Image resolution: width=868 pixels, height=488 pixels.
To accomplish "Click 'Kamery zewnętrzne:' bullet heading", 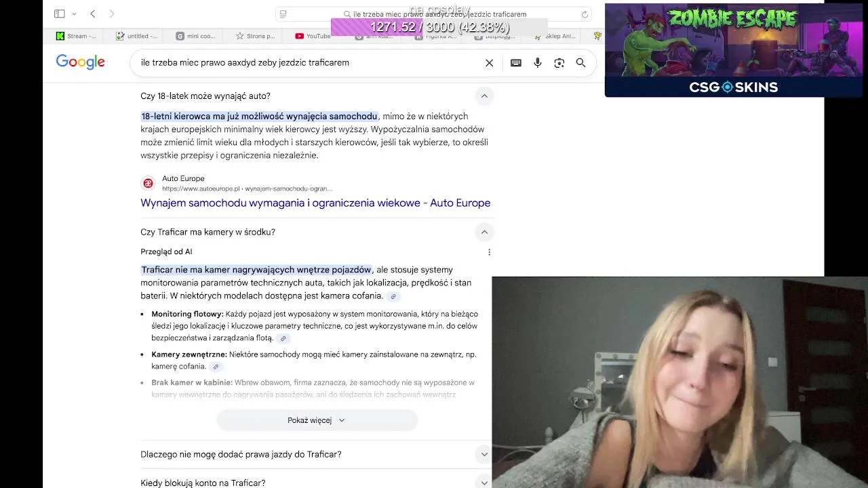I will tap(189, 354).
